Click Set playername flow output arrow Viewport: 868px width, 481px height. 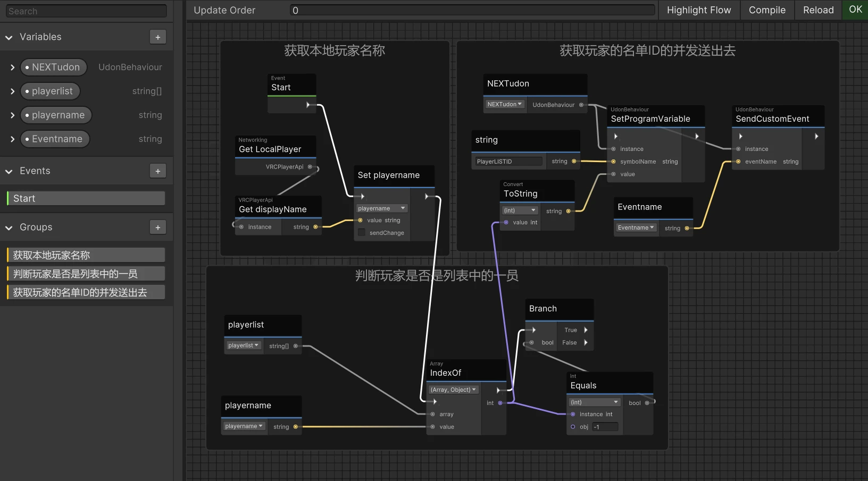click(427, 197)
